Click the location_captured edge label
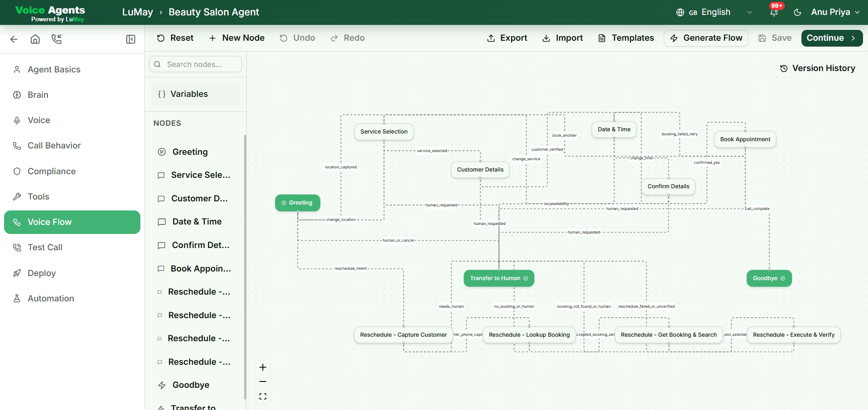This screenshot has width=868, height=410. coord(341,167)
